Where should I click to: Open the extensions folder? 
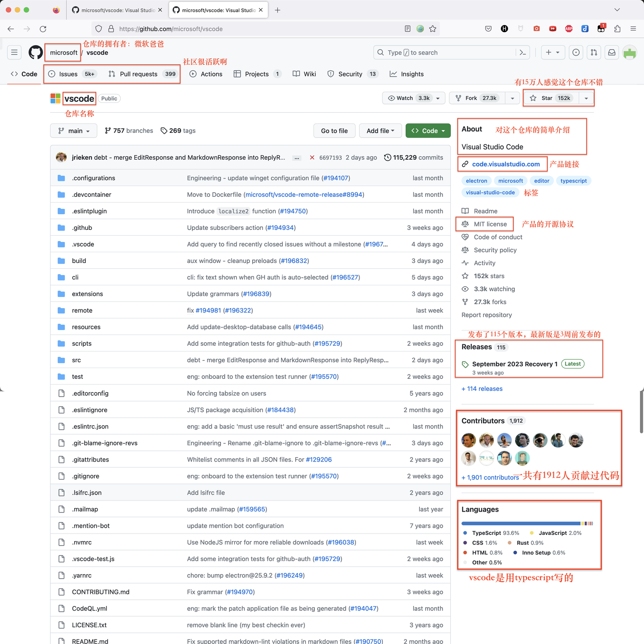coord(87,294)
